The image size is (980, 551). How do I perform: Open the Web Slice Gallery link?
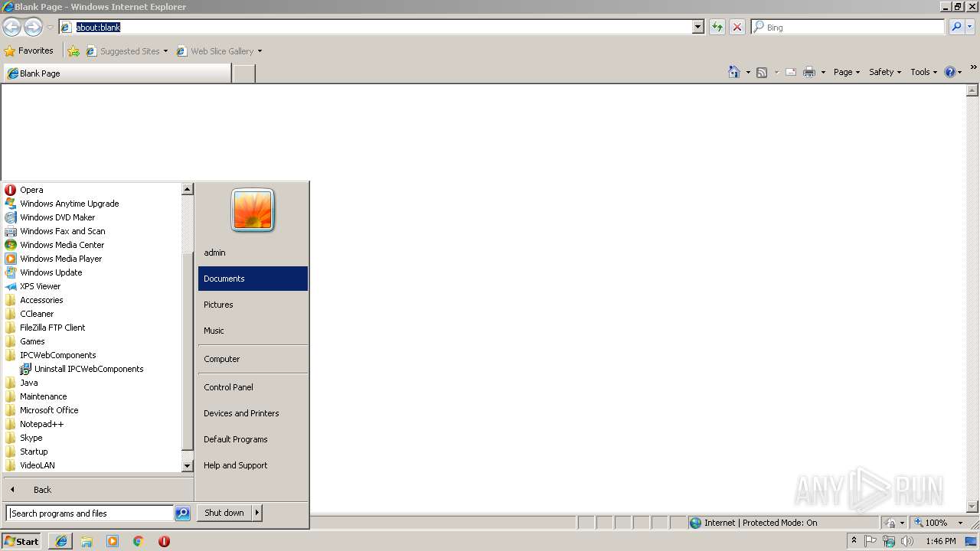(219, 51)
